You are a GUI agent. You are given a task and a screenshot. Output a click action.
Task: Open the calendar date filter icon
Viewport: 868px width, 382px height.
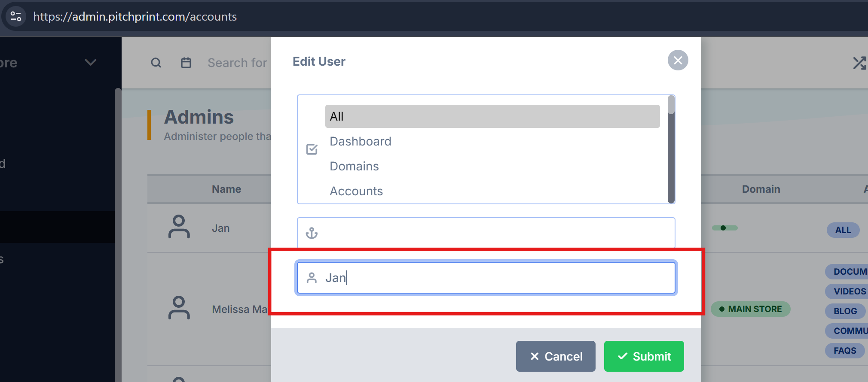186,63
